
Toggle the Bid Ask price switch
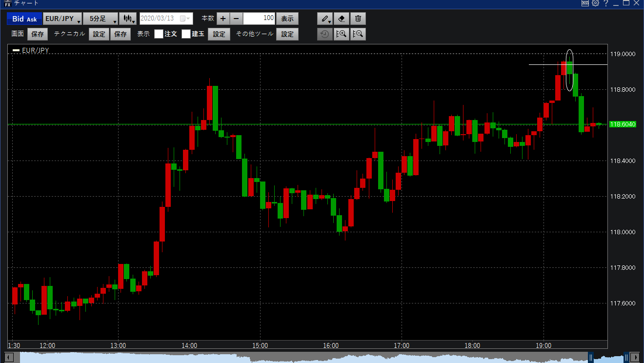[24, 19]
